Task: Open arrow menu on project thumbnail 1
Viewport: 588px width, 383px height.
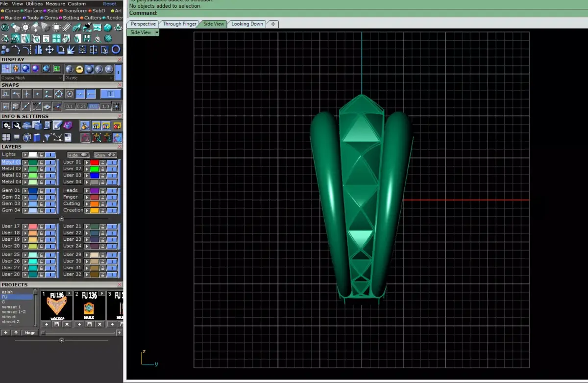Action: click(x=69, y=294)
